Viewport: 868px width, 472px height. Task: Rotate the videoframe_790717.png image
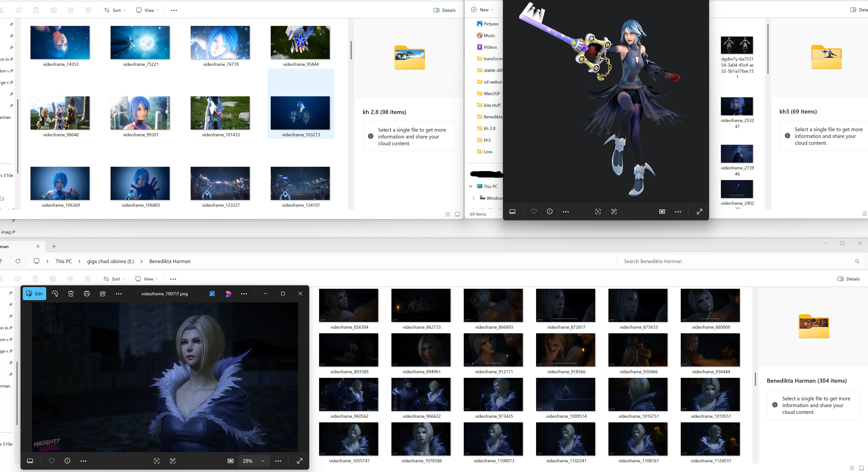coord(55,294)
